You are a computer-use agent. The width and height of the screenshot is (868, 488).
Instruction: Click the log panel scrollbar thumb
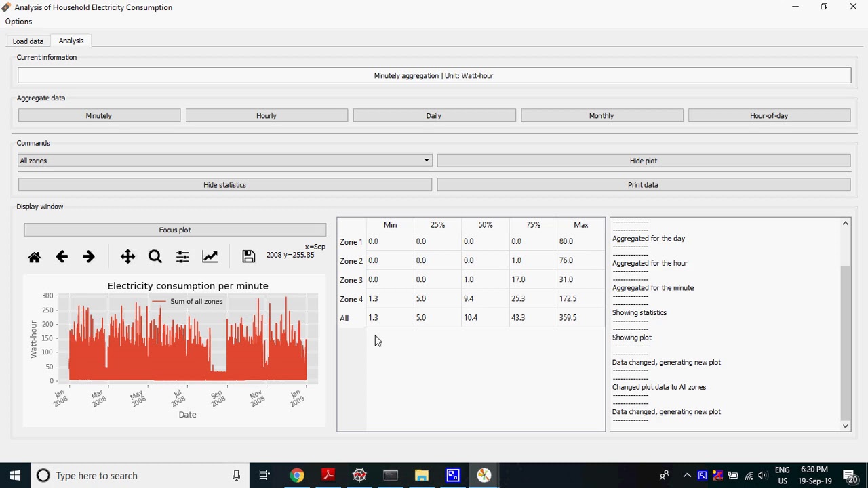coord(846,342)
